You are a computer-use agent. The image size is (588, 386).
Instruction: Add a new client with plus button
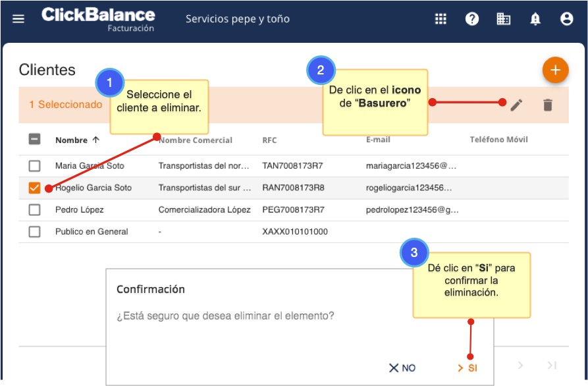(555, 70)
